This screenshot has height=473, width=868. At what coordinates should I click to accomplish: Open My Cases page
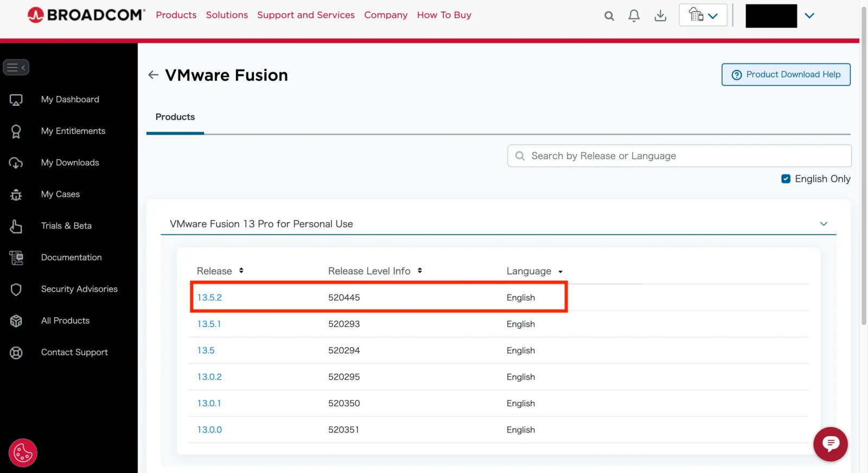pos(60,194)
